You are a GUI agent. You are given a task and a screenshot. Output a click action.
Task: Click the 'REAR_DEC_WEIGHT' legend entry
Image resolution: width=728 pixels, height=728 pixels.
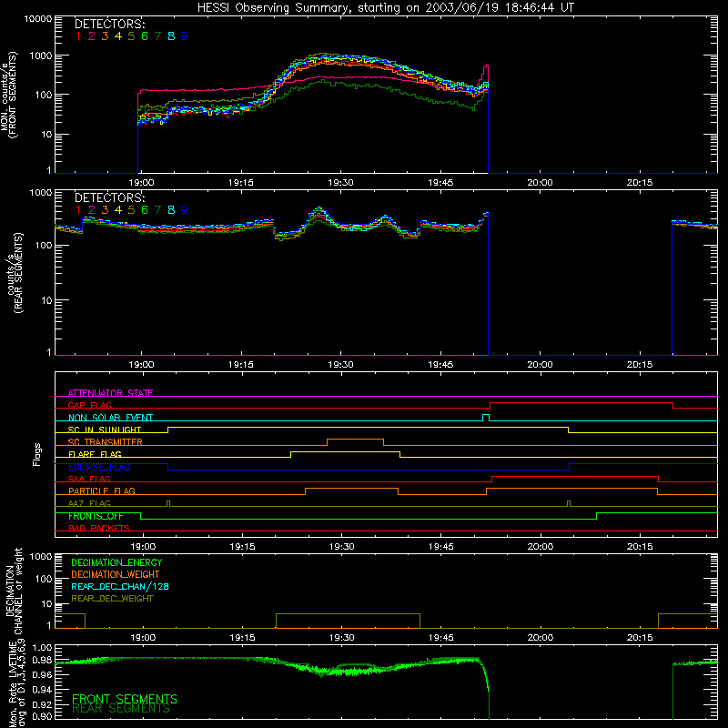112,599
